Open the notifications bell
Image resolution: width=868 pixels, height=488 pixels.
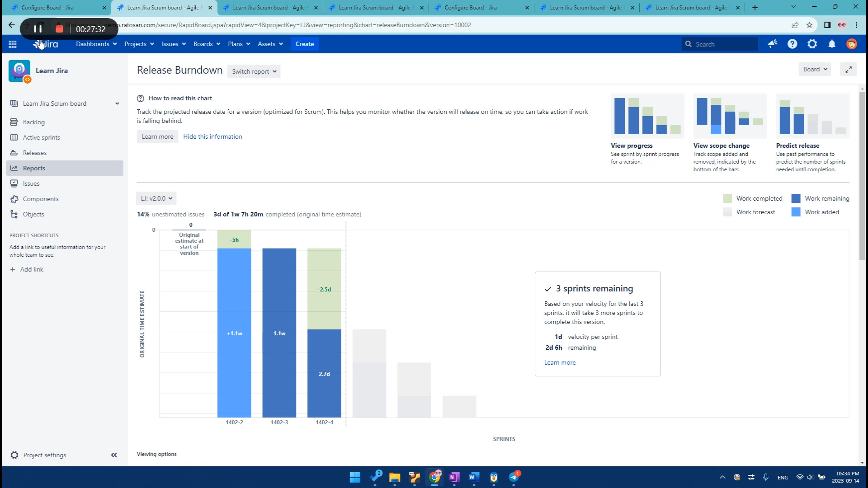point(832,44)
